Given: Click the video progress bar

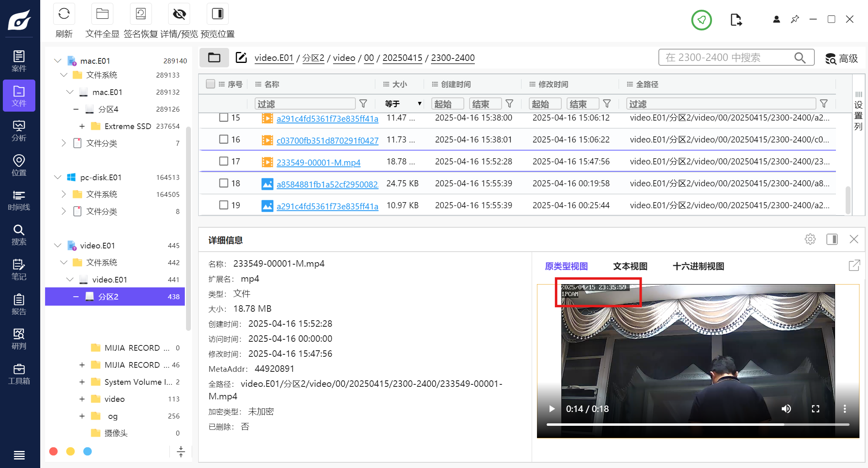Looking at the screenshot, I should (x=698, y=425).
